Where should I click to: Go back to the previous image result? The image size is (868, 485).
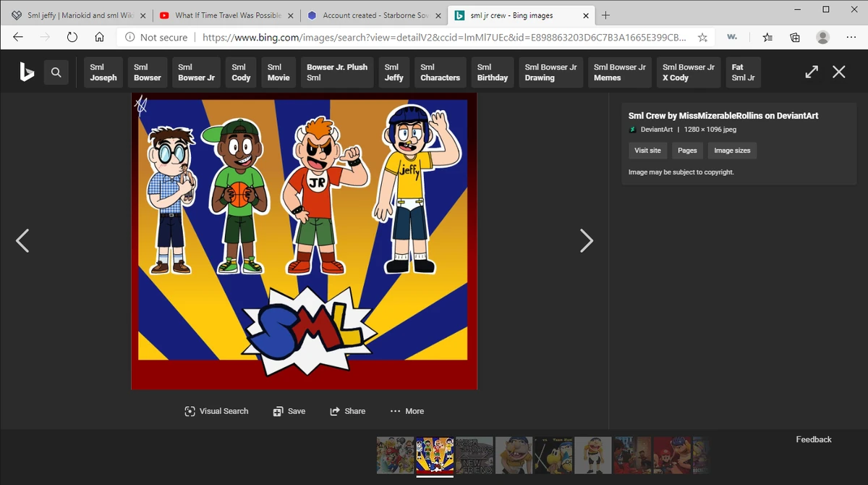pyautogui.click(x=22, y=240)
